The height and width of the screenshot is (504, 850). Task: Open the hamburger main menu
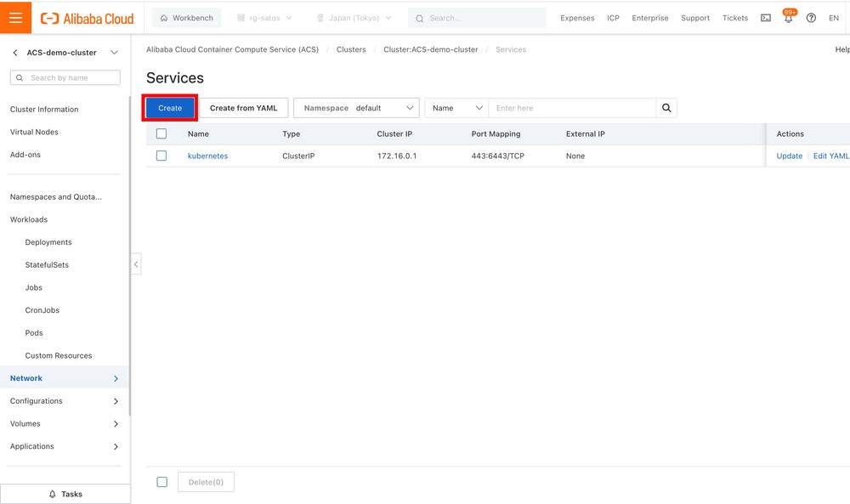pyautogui.click(x=16, y=18)
